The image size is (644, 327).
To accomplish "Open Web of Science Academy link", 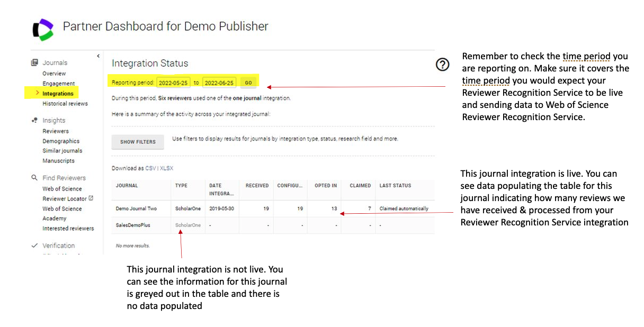I will click(x=62, y=214).
